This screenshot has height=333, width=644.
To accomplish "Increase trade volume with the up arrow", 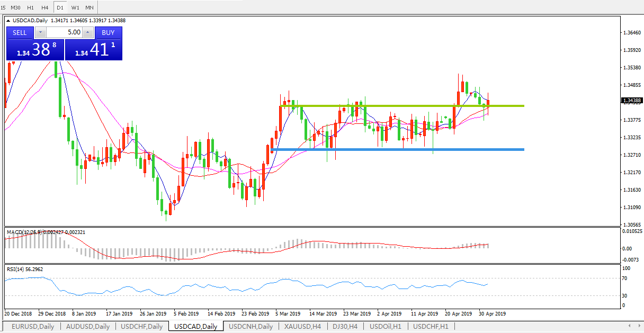I will point(88,32).
